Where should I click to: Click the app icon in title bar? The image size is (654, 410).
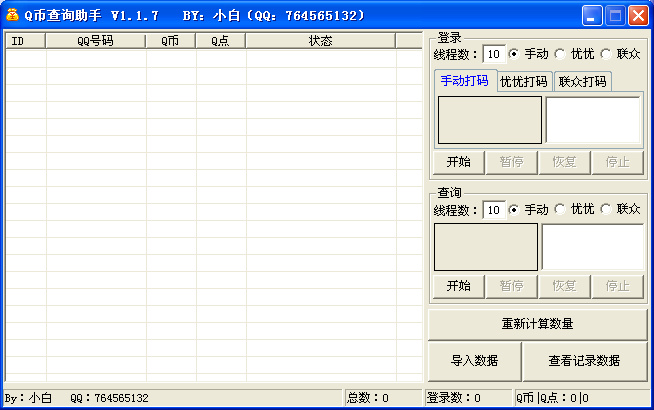point(13,15)
